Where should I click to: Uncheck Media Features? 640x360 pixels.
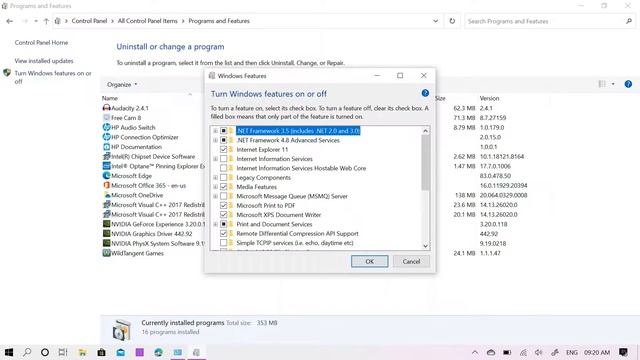(x=223, y=187)
